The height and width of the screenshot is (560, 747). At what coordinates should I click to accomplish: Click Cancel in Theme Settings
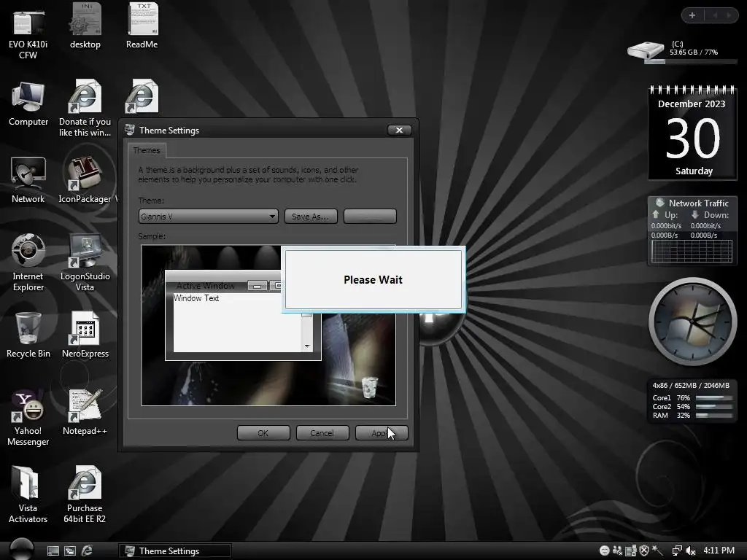(x=322, y=433)
